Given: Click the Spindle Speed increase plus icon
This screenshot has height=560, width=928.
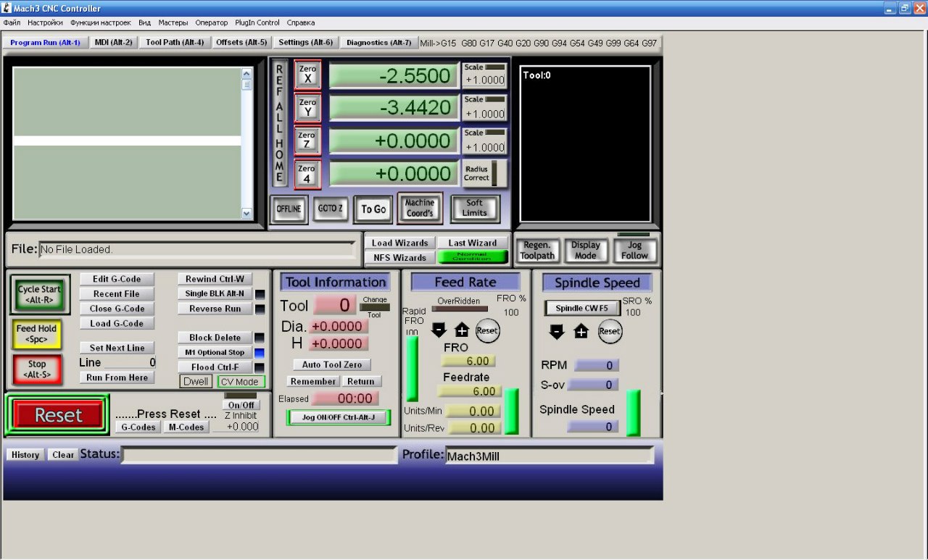Looking at the screenshot, I should [x=581, y=331].
